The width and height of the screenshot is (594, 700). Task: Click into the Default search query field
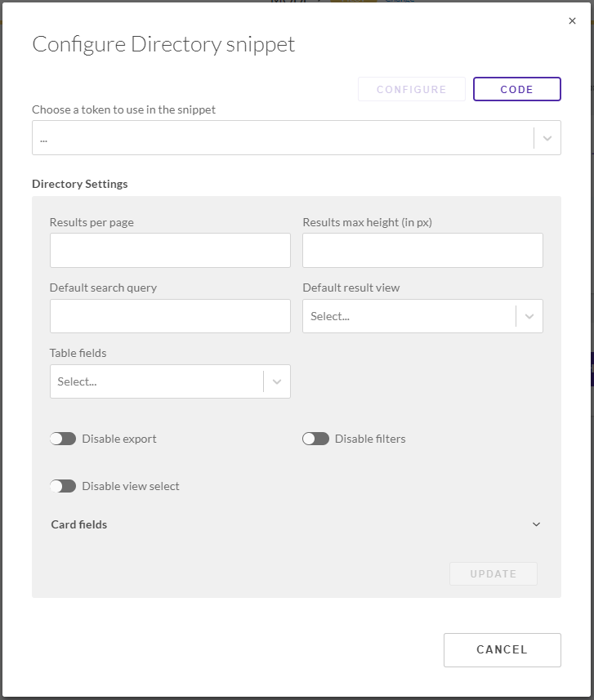pos(170,316)
